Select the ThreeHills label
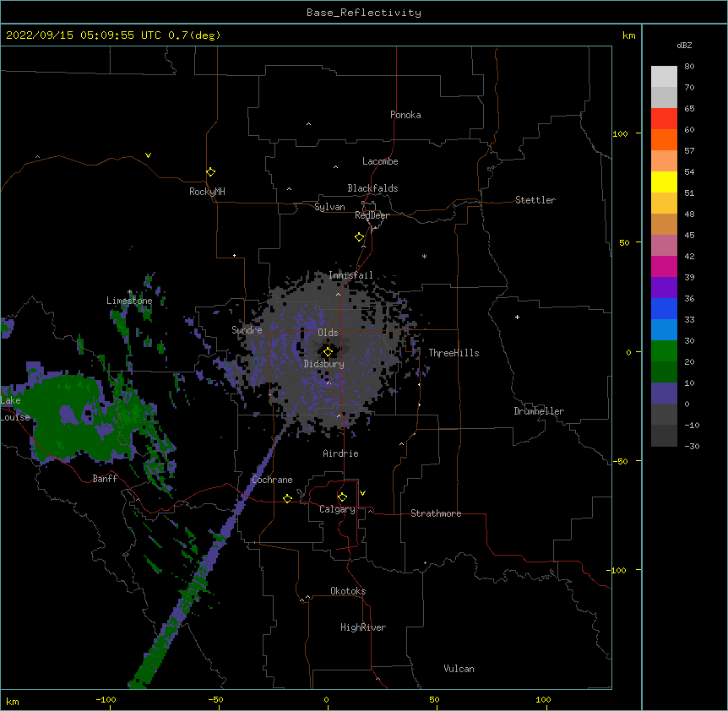The height and width of the screenshot is (711, 728). 454,353
